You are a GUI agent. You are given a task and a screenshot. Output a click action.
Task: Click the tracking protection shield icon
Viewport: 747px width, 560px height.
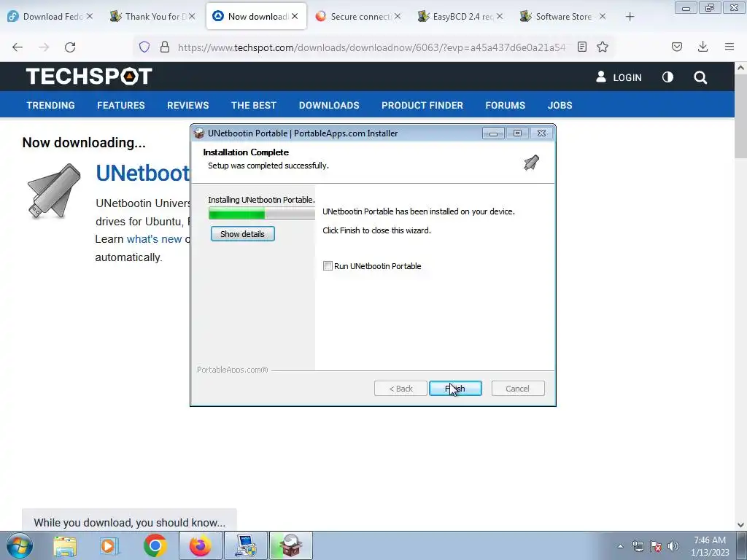click(144, 47)
